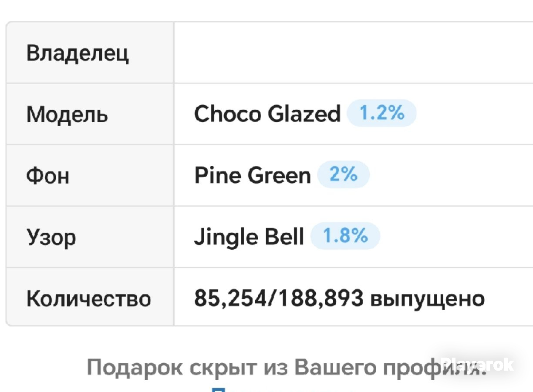Tap the Подарок скрыт notice text
The image size is (533, 392).
click(x=286, y=368)
